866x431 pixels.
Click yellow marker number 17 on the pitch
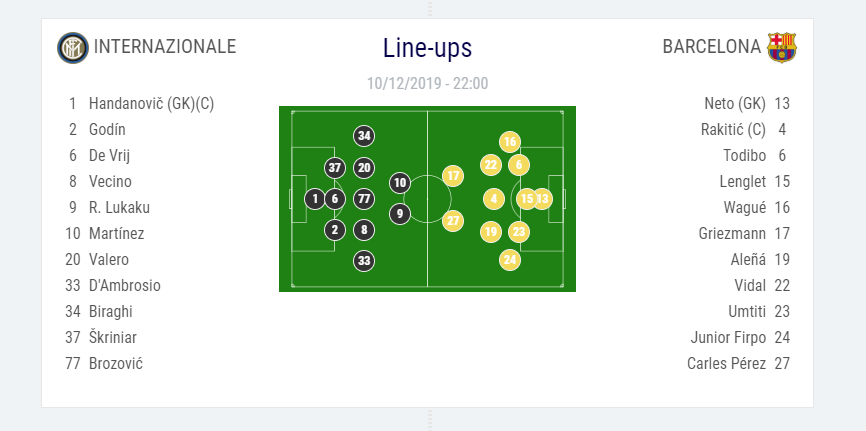[453, 176]
